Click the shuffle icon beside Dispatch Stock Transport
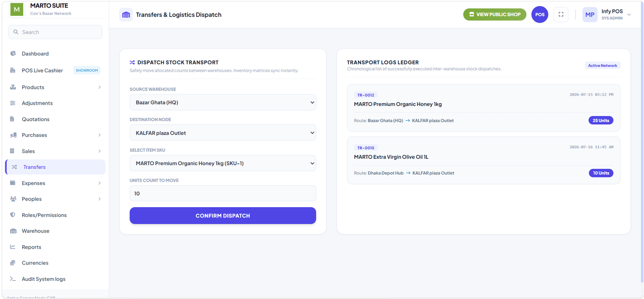Viewport: 644px width, 299px height. (x=132, y=62)
